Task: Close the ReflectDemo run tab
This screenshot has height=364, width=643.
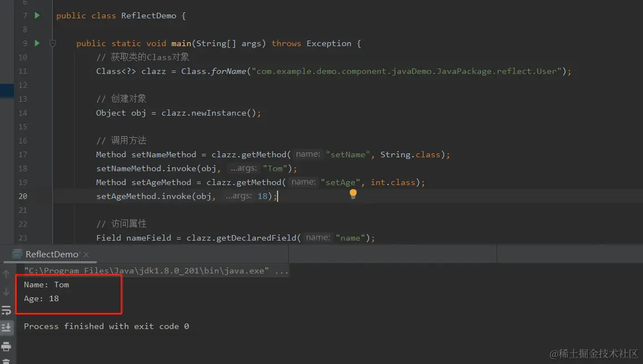Action: click(86, 254)
